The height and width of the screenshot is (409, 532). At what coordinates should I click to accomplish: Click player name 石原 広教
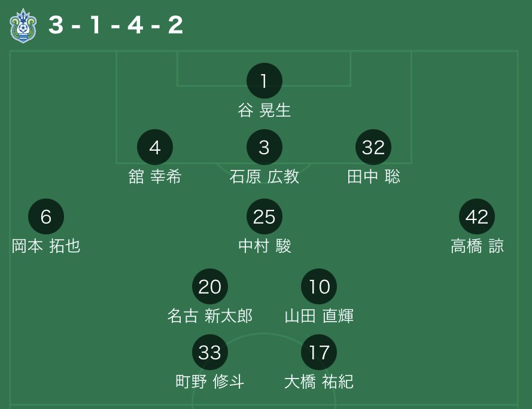click(x=265, y=177)
